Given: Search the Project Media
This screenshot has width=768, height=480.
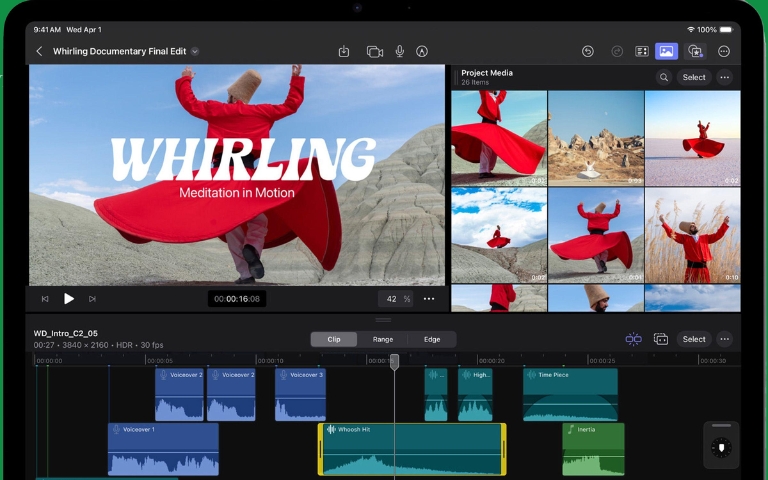Looking at the screenshot, I should tap(664, 77).
